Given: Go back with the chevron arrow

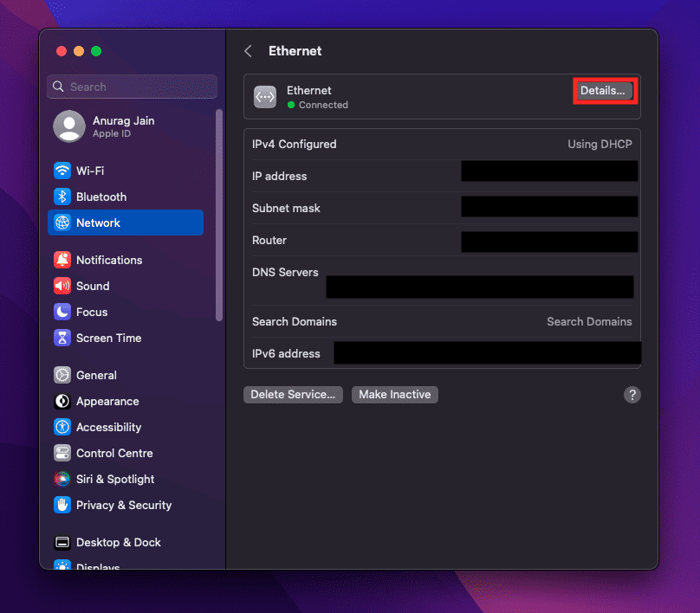Looking at the screenshot, I should [x=249, y=51].
